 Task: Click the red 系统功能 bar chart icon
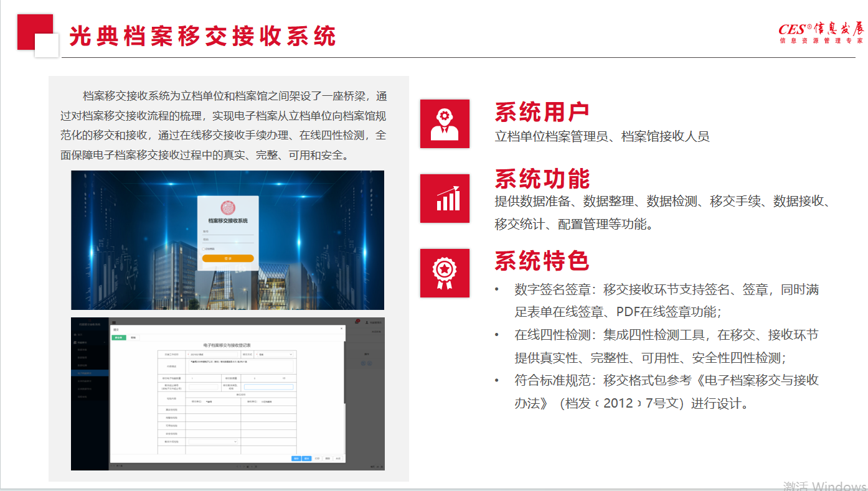[445, 198]
